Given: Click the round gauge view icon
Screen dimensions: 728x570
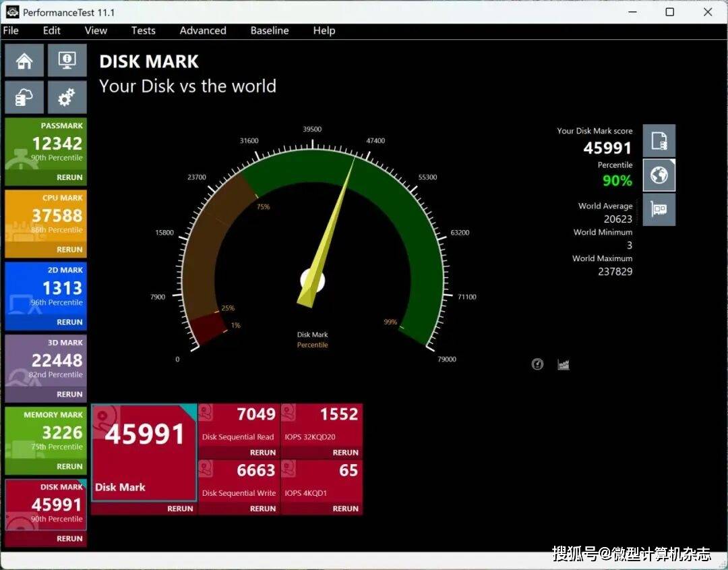Looking at the screenshot, I should tap(537, 364).
